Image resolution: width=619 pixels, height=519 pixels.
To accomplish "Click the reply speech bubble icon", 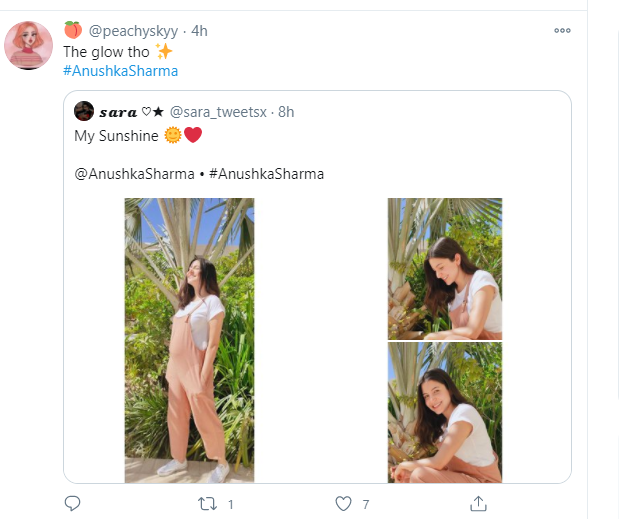I will point(72,503).
